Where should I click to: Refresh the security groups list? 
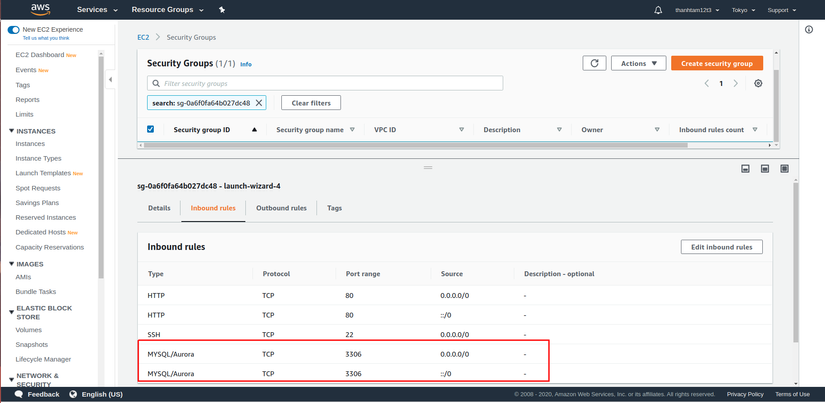click(594, 63)
